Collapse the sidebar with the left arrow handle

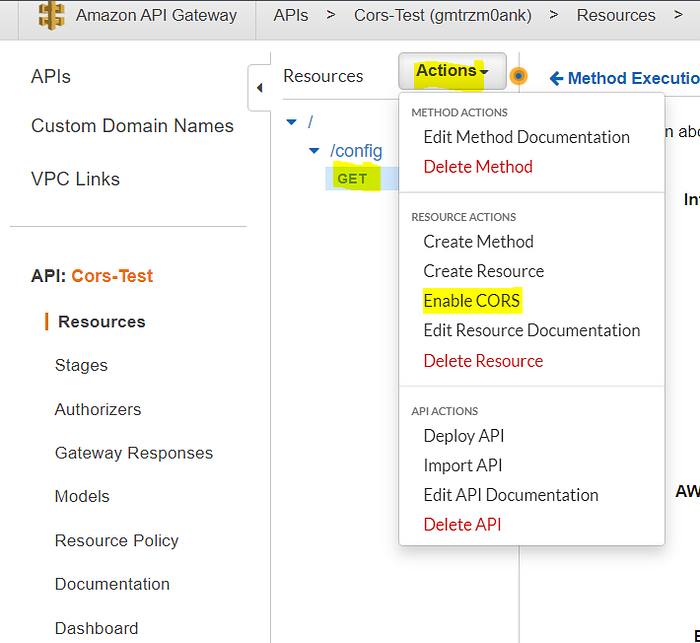point(259,88)
